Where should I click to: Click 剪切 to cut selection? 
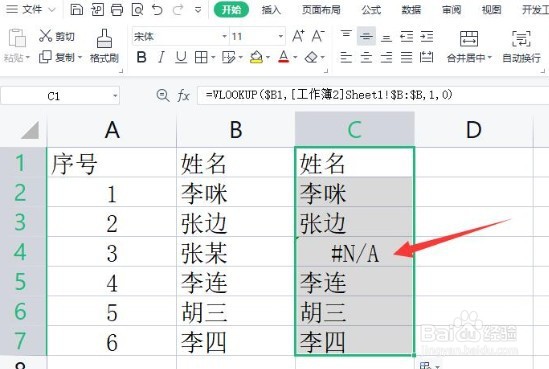pos(57,36)
